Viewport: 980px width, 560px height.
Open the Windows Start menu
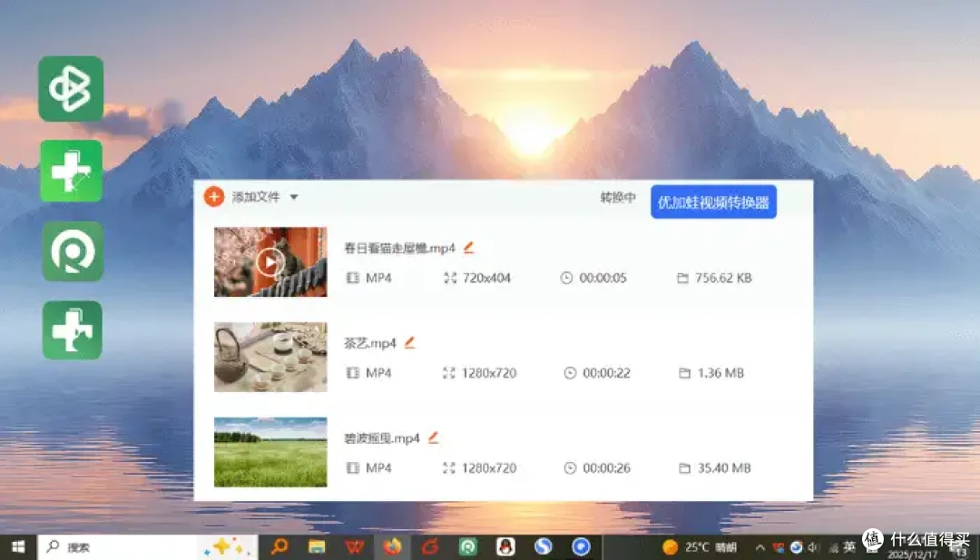[x=18, y=547]
